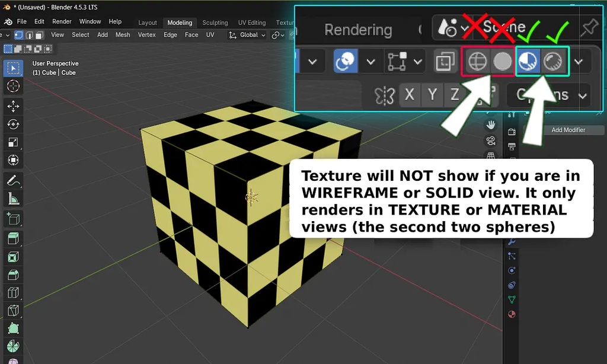Open Physics Properties in the sidebar
This screenshot has height=364, width=607.
(511, 270)
